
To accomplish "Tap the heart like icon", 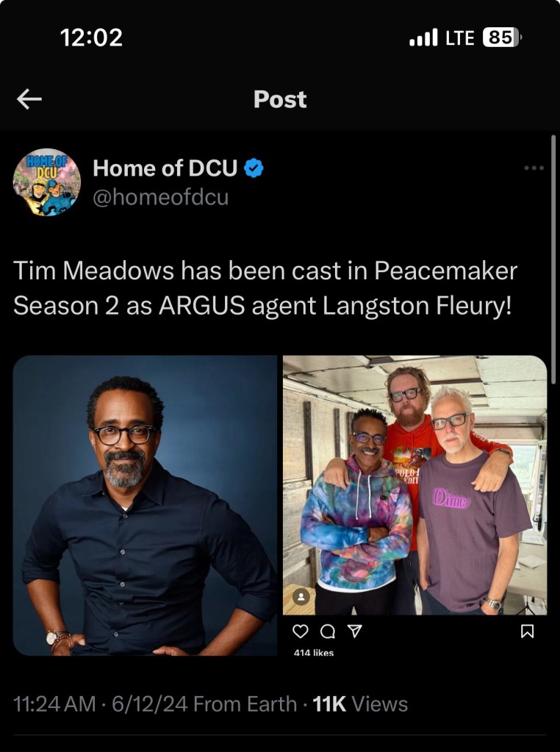I will (x=300, y=631).
